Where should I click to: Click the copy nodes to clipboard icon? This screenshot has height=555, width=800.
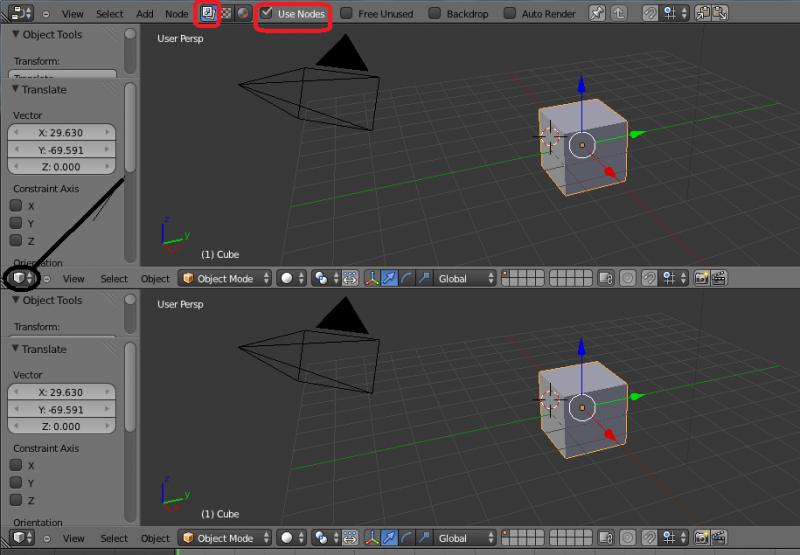pos(703,13)
